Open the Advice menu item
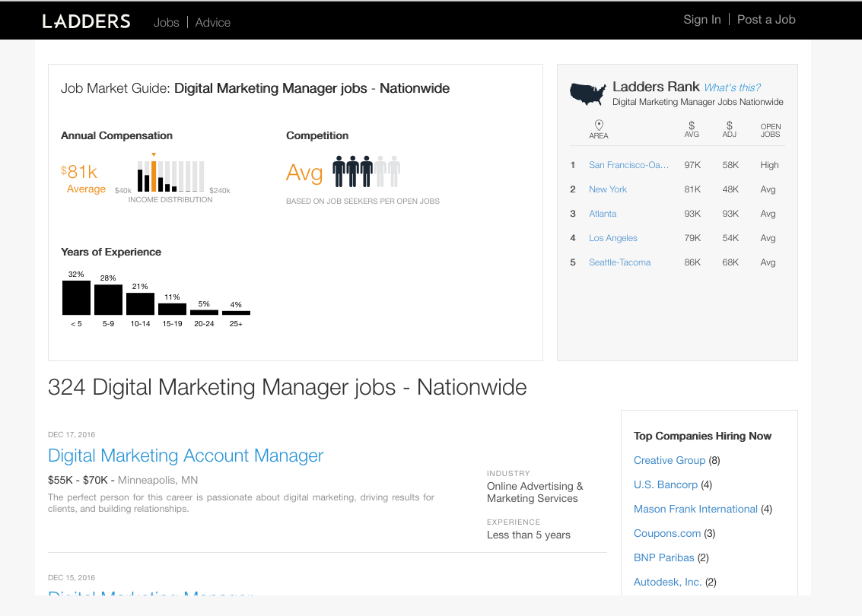The height and width of the screenshot is (616, 862). (x=213, y=23)
